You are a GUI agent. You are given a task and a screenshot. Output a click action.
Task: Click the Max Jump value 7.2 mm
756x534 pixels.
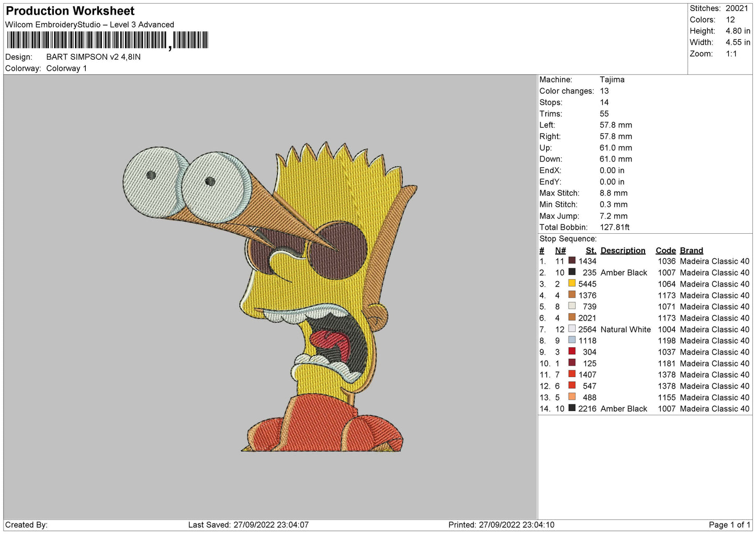(x=614, y=216)
